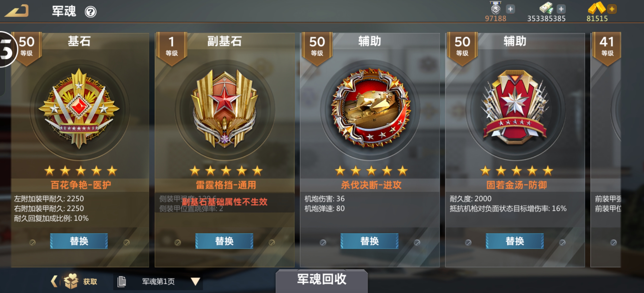Open the 军魂第1页 page selector
The width and height of the screenshot is (644, 293).
pos(158,282)
